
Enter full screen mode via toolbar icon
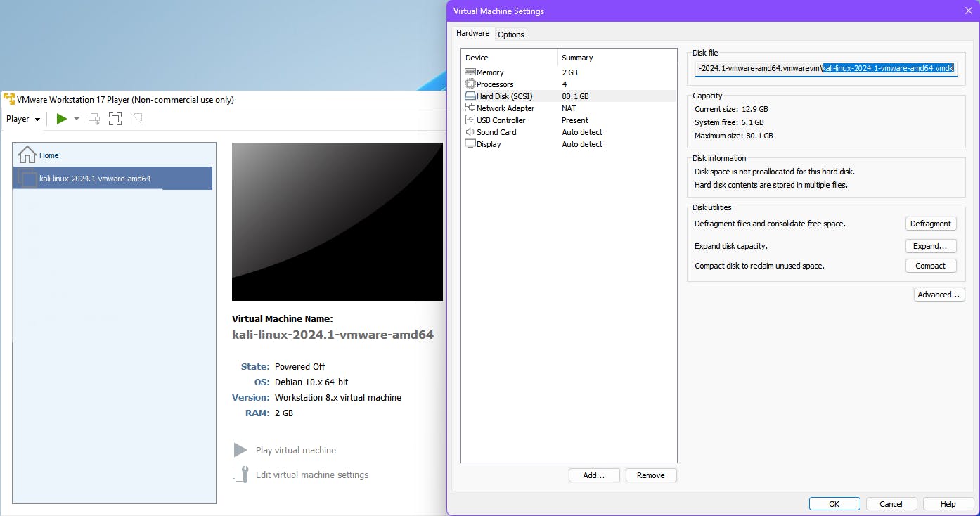tap(115, 119)
